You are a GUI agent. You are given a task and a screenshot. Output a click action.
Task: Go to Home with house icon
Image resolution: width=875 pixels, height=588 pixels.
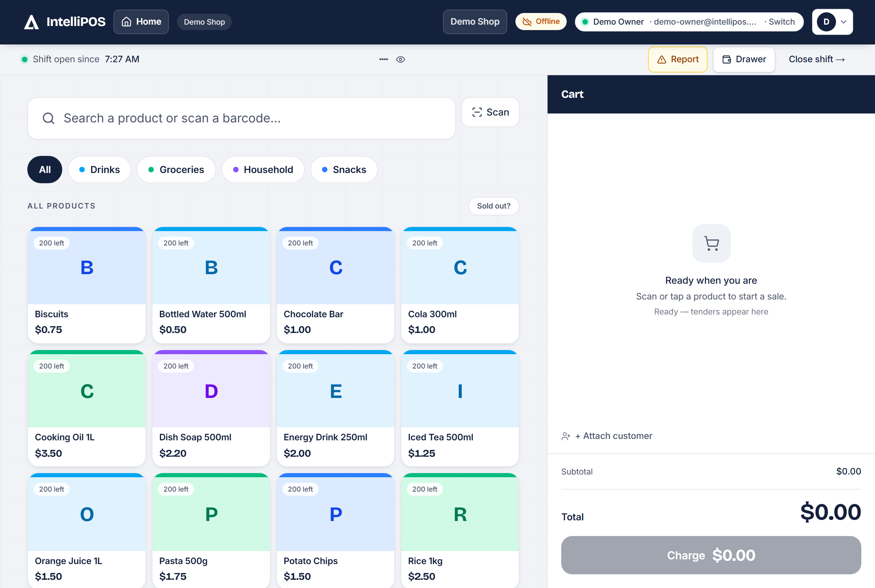point(141,22)
